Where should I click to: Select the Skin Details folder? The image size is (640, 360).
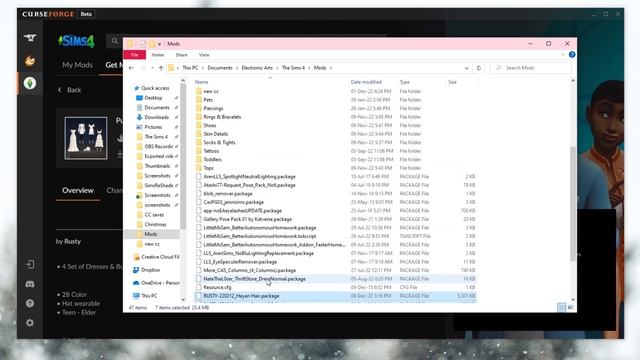tap(216, 134)
